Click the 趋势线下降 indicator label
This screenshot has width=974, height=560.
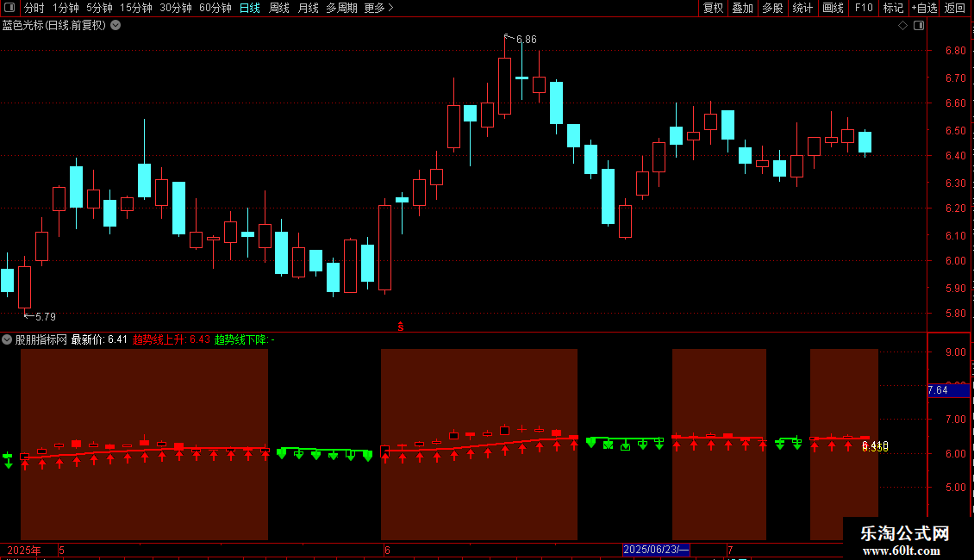coord(244,339)
